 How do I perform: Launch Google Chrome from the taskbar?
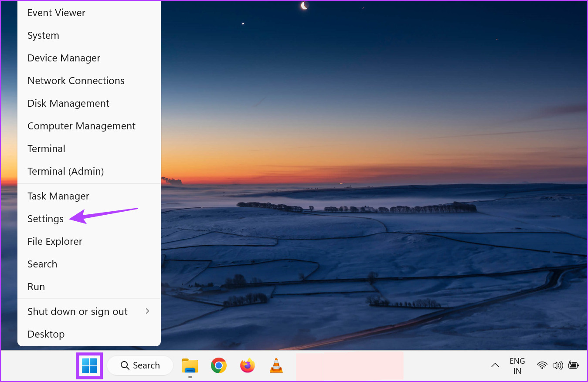coord(219,365)
